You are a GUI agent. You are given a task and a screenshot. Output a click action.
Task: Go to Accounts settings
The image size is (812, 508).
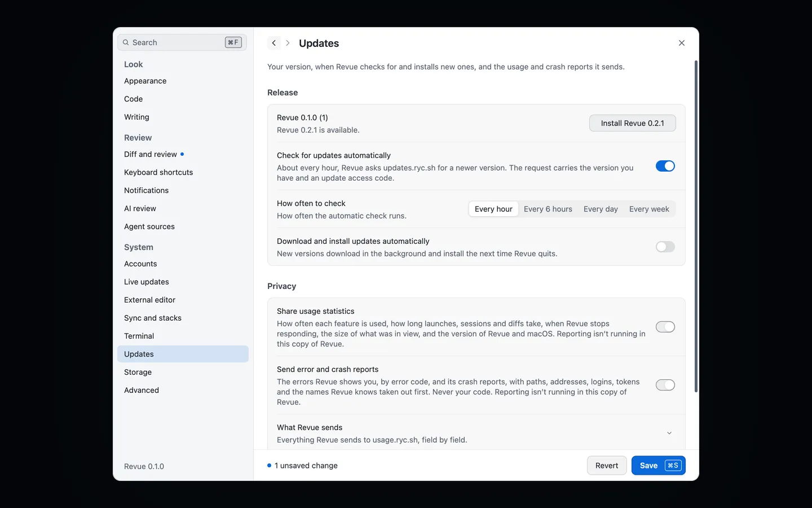(183, 264)
